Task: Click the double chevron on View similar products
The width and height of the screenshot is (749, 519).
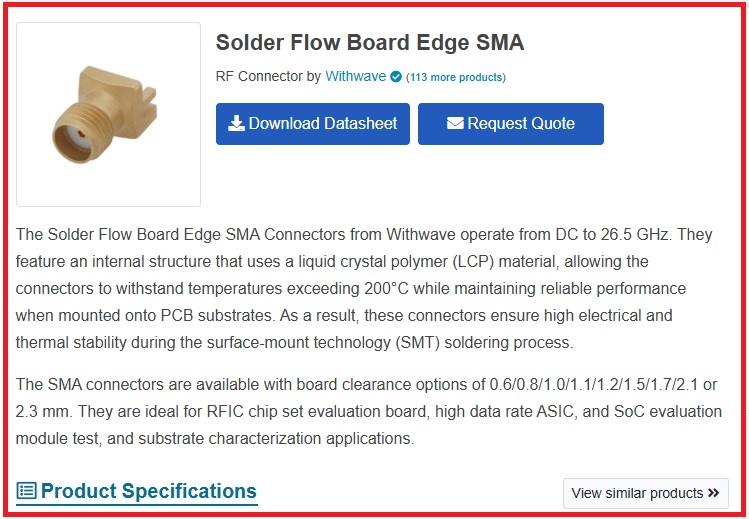Action: pos(713,493)
